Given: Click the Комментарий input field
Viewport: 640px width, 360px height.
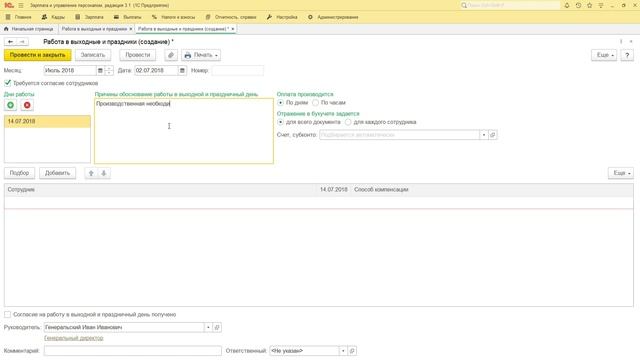Looking at the screenshot, I should click(x=133, y=351).
